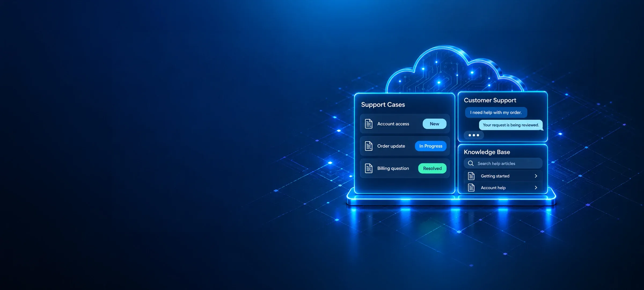Click the document icon beside Billing question
Viewport: 644px width, 290px height.
click(369, 168)
